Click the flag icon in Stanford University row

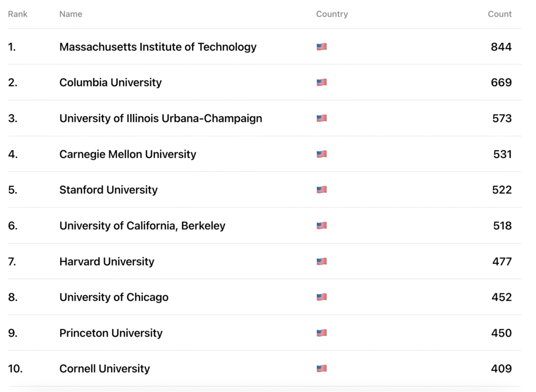tap(321, 189)
